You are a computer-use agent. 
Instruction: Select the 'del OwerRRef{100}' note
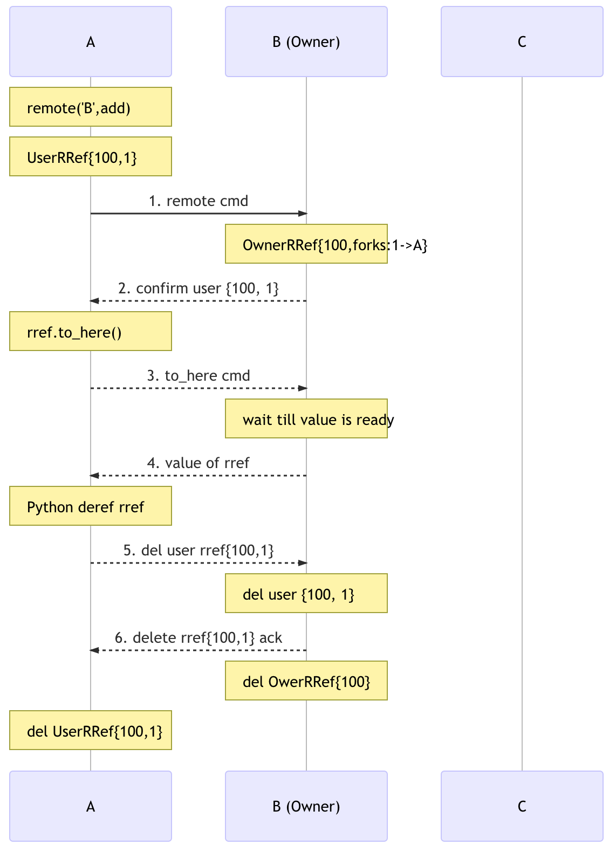coord(306,681)
